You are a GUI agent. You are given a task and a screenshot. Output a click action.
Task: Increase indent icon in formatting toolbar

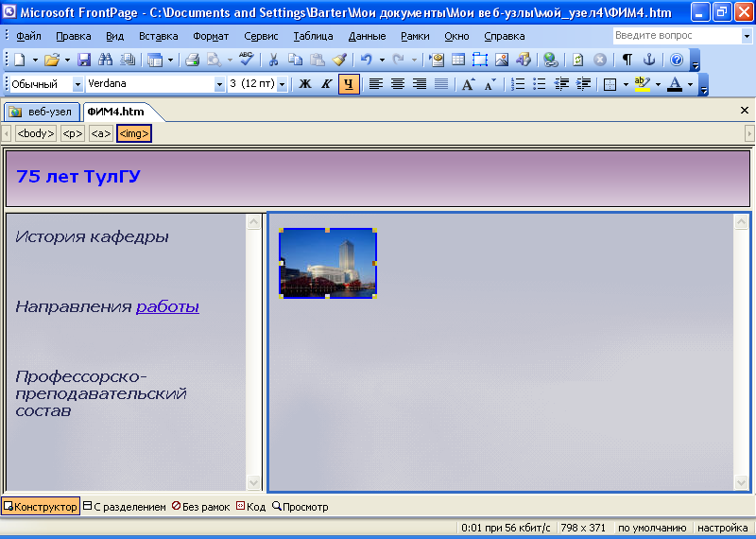[x=583, y=84]
